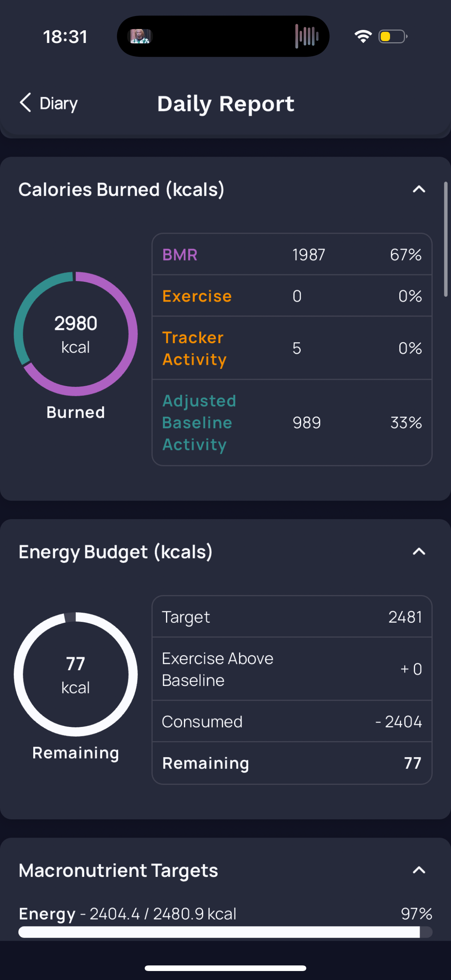Open the video thumbnail in Dynamic Island
The height and width of the screenshot is (980, 451).
(141, 36)
